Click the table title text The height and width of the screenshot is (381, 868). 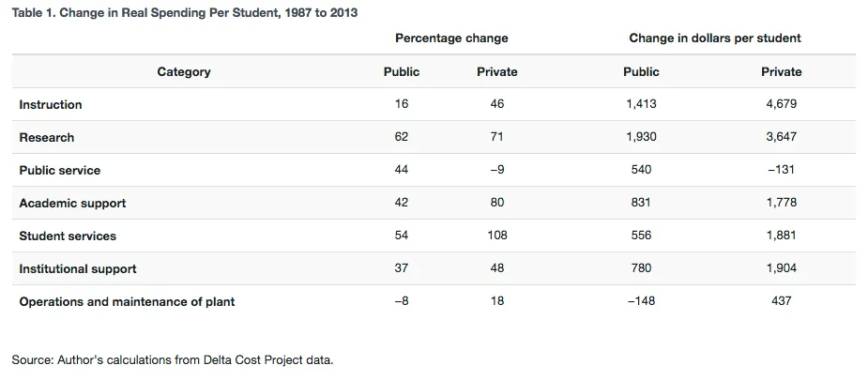point(185,13)
